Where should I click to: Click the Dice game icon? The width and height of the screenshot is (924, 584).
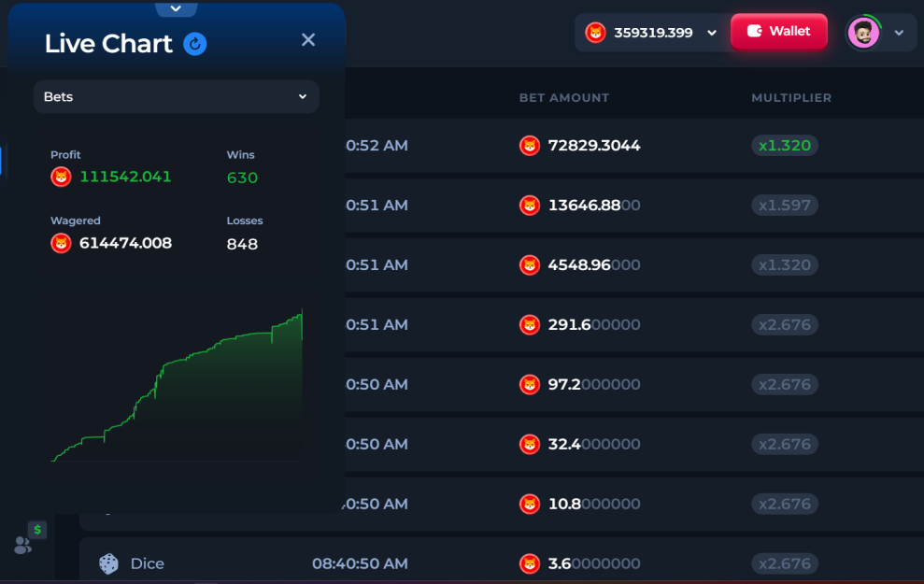point(108,563)
